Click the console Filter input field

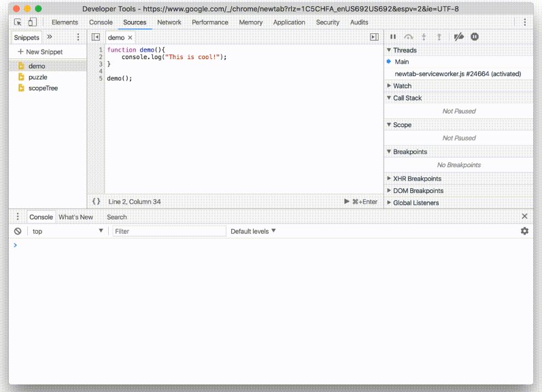coord(169,231)
